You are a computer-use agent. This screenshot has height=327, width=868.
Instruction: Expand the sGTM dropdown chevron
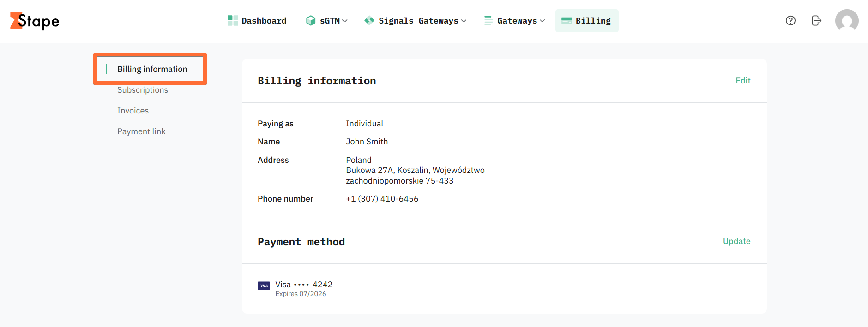(x=345, y=21)
